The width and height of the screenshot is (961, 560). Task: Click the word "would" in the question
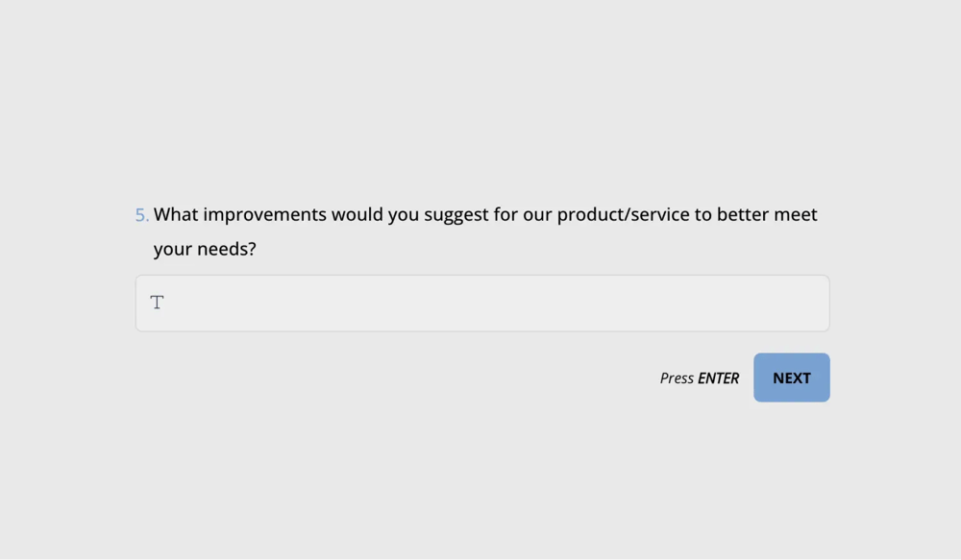(x=357, y=215)
